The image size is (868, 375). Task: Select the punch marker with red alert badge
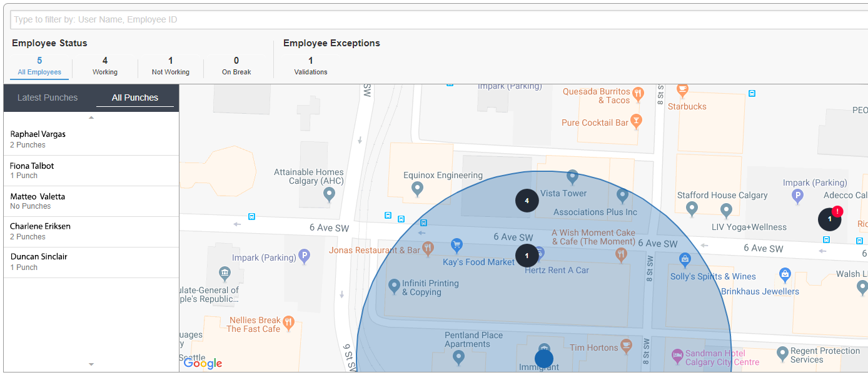830,219
